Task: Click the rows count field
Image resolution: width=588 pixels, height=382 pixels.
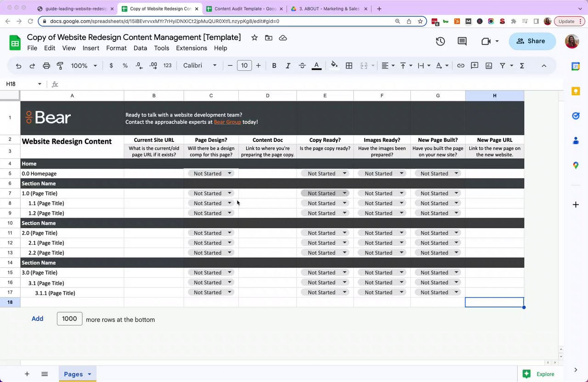Action: pos(70,319)
